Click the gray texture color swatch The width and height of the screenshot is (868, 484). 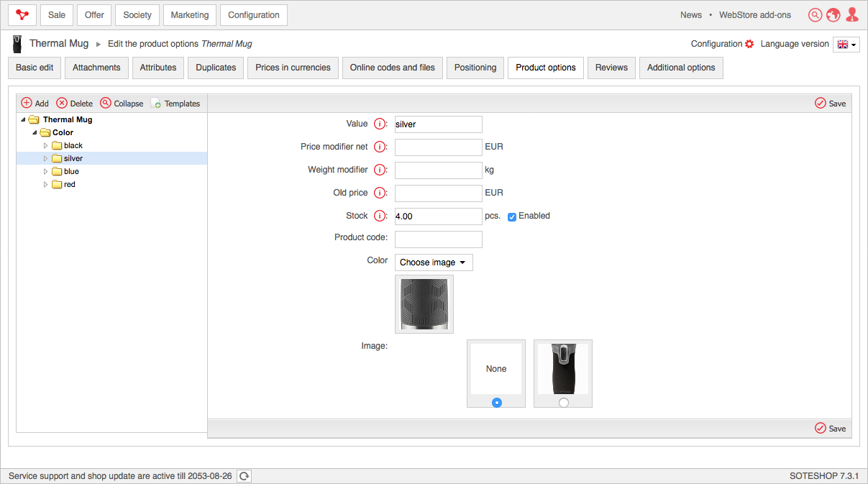(x=424, y=304)
